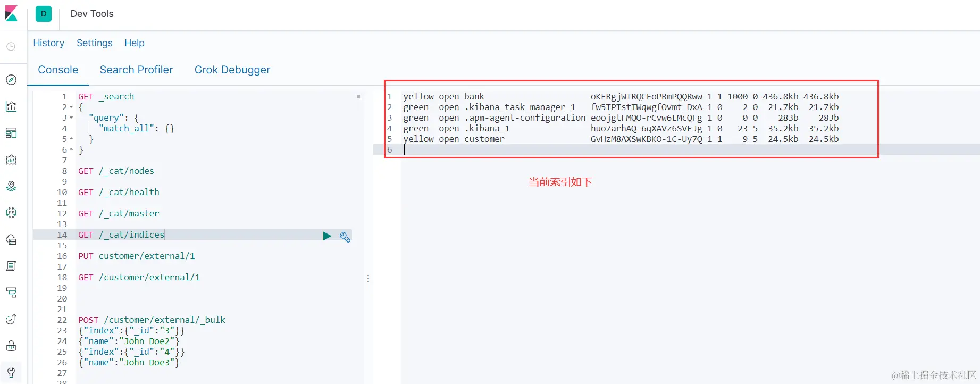Open Dashboard icon in sidebar
Screen dimensions: 980x384
[x=11, y=133]
